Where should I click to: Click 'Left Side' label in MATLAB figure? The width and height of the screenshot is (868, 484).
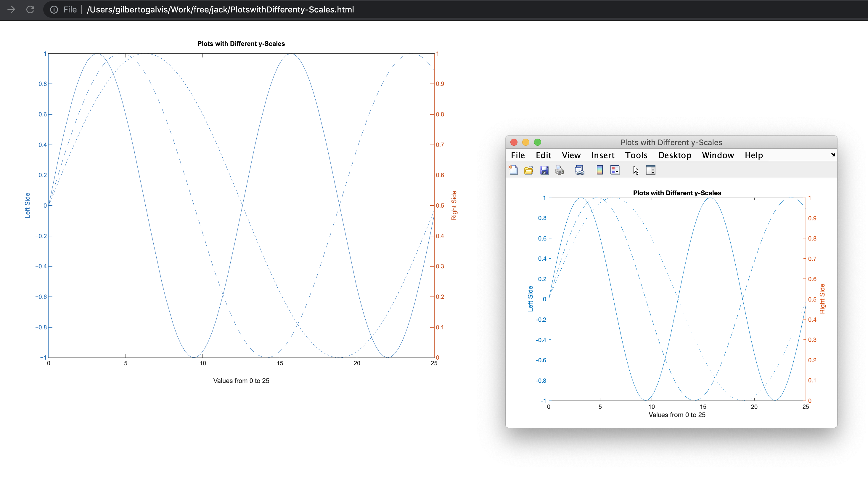tap(530, 299)
